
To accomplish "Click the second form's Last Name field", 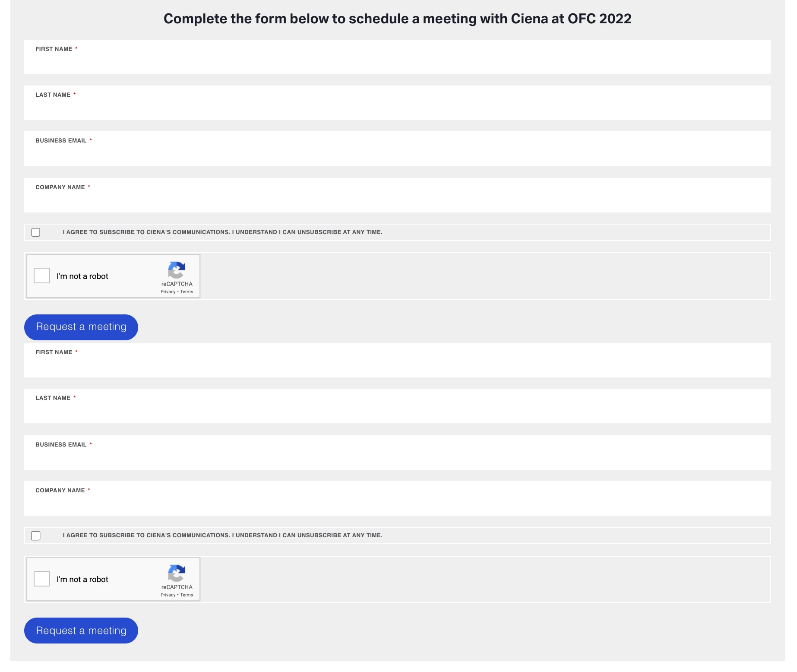I will click(x=397, y=406).
